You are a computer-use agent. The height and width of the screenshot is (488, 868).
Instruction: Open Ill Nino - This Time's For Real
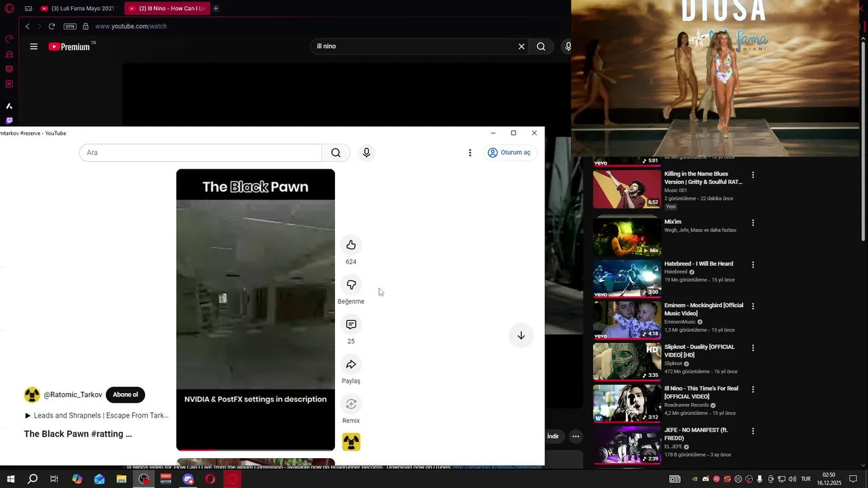pos(627,403)
